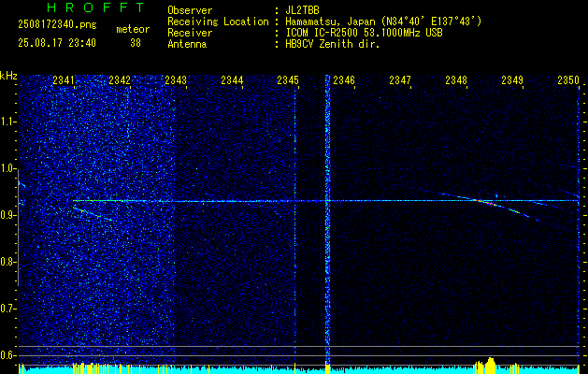Click the 2342 time axis label

[x=120, y=79]
